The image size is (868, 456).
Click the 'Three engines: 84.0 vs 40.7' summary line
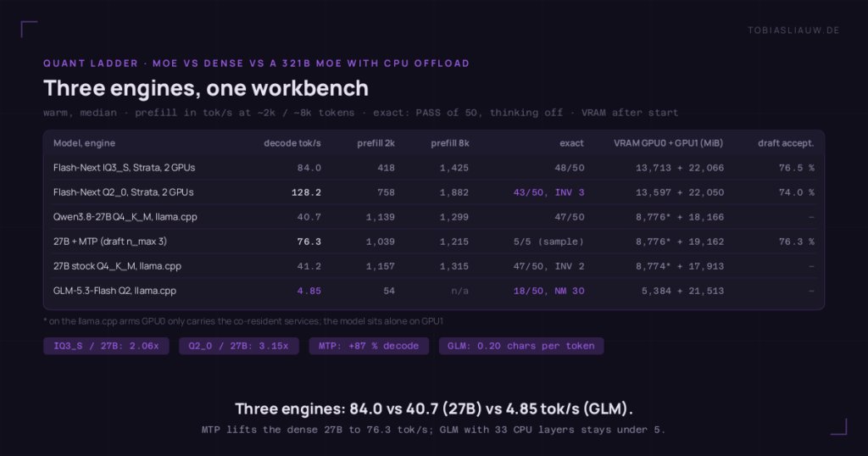pos(434,409)
